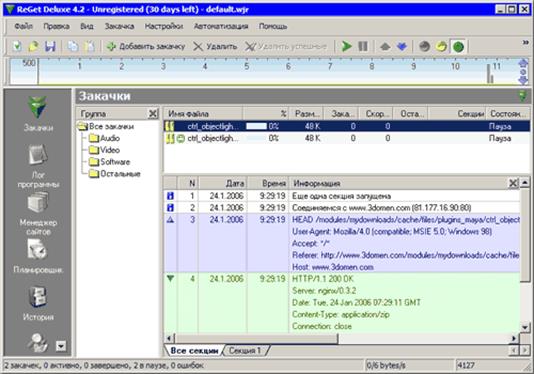Screen dimensions: 534x374
Task: Click the progress bar of the highlighted download
Action: (256, 126)
